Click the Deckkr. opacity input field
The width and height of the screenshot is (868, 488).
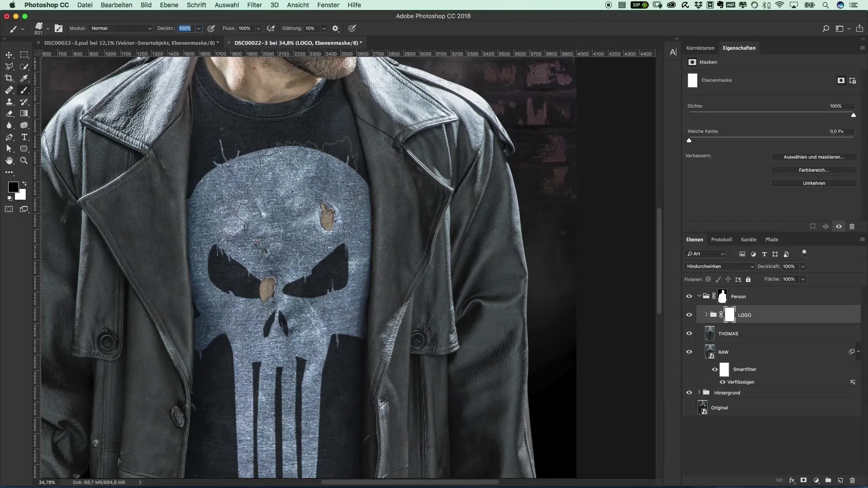186,28
